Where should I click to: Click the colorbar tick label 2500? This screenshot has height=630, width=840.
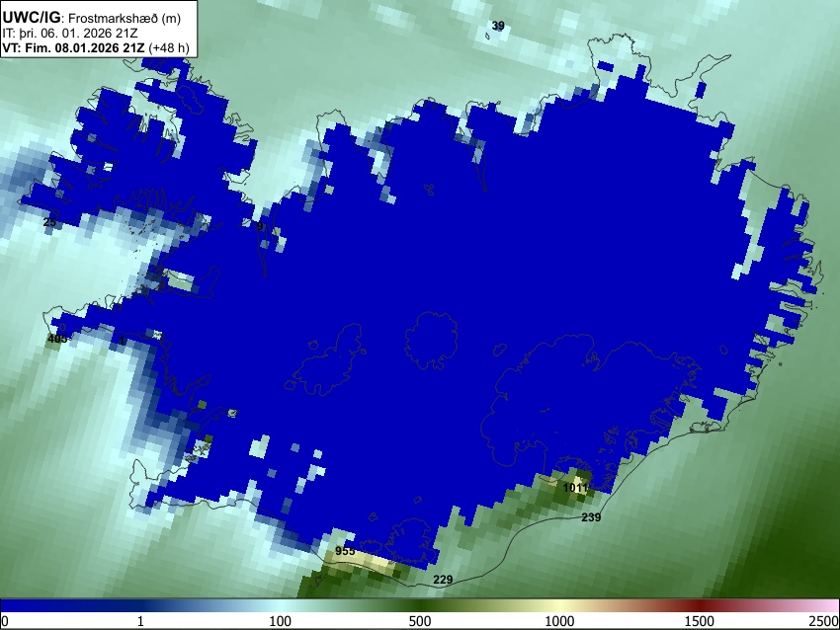pyautogui.click(x=824, y=621)
